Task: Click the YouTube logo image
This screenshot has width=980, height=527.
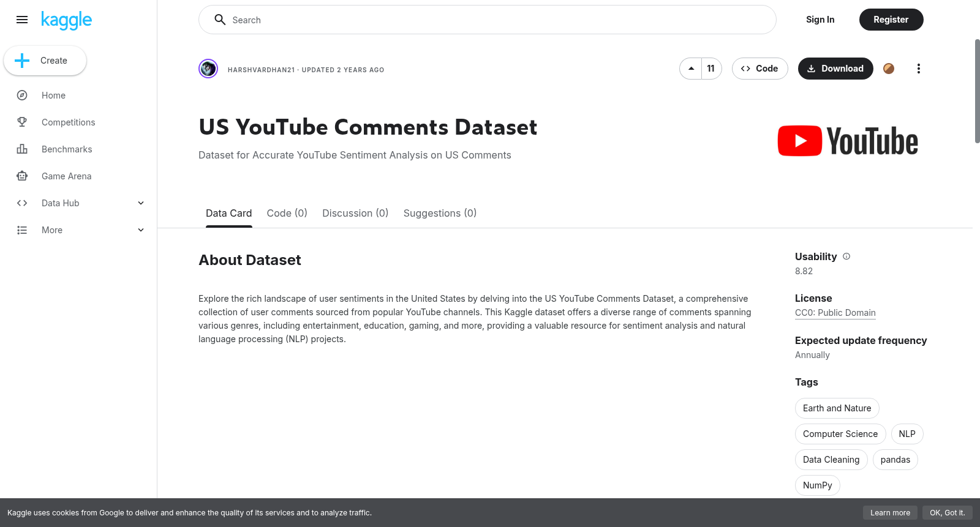Action: 848,141
